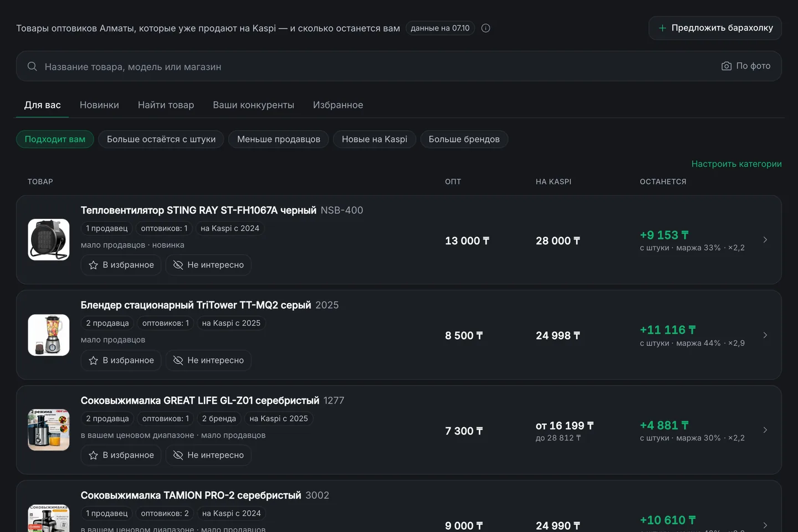Expand the TAMION PRO-2 row chevron
This screenshot has height=532, width=798.
765,525
